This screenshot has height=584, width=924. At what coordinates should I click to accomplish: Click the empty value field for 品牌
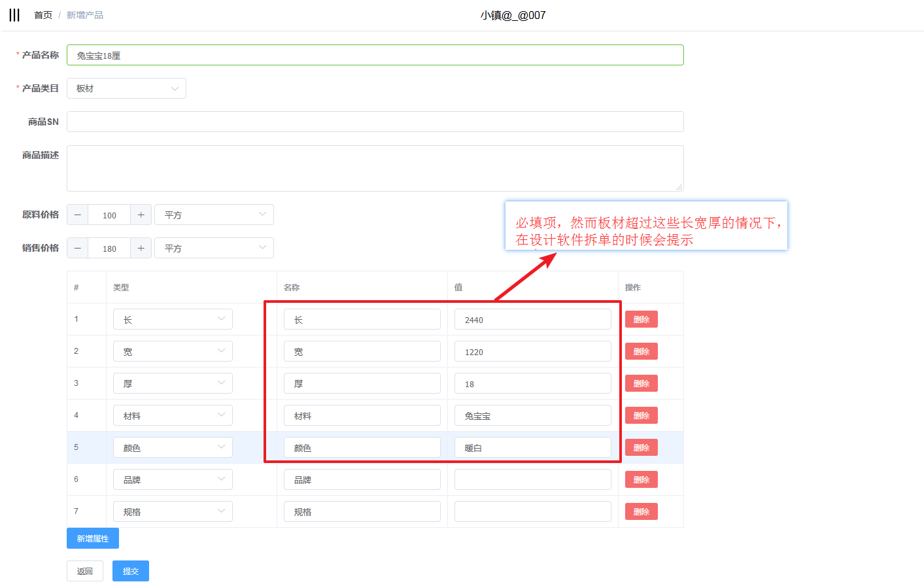pyautogui.click(x=532, y=480)
